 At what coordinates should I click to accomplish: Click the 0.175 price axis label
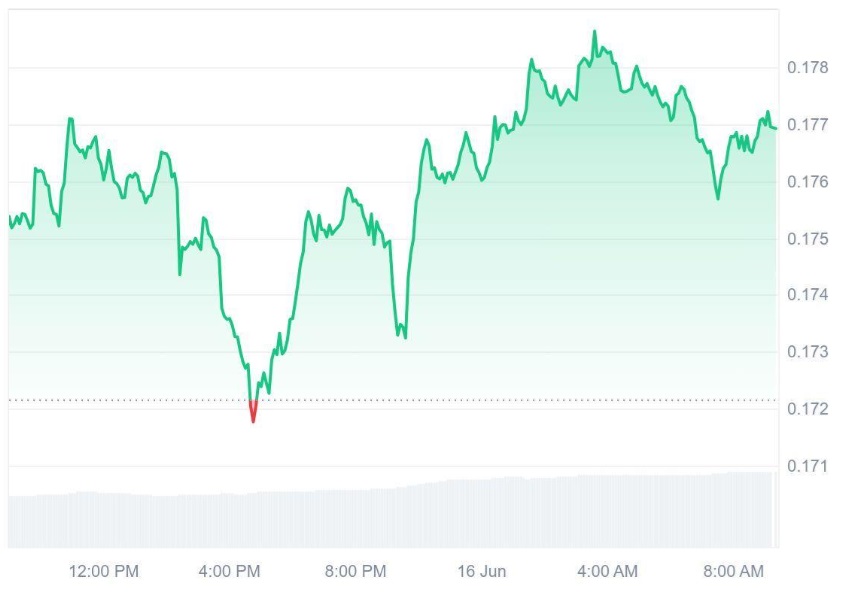(x=807, y=239)
